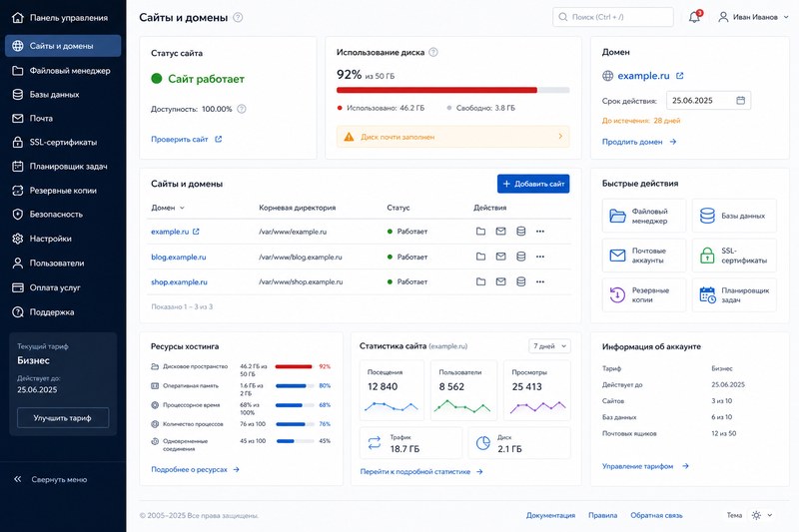The height and width of the screenshot is (532, 799).
Task: Open blog.example.ru domain link
Action: 179,258
